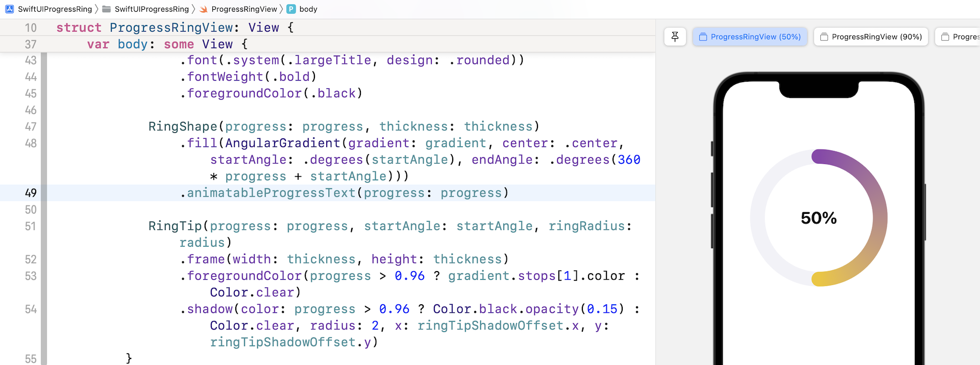Click the Swift file icon in breadcrumb

(x=204, y=9)
